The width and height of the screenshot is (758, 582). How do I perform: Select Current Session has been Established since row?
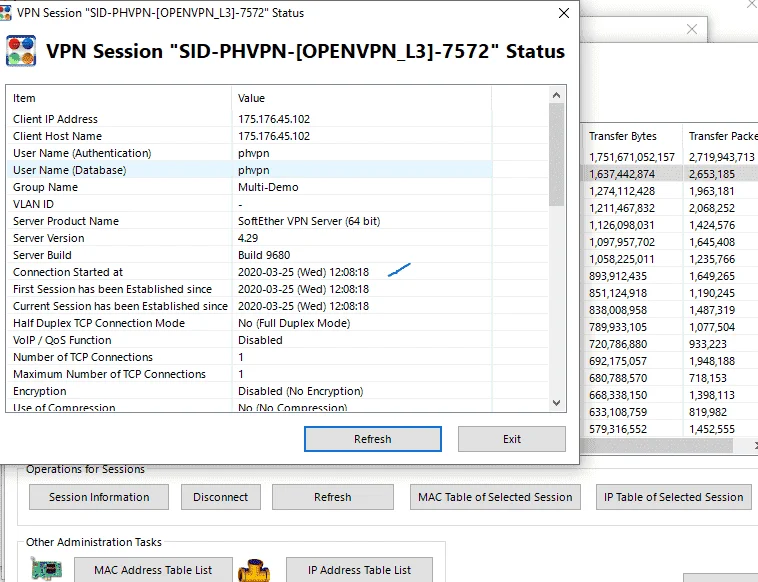(249, 306)
